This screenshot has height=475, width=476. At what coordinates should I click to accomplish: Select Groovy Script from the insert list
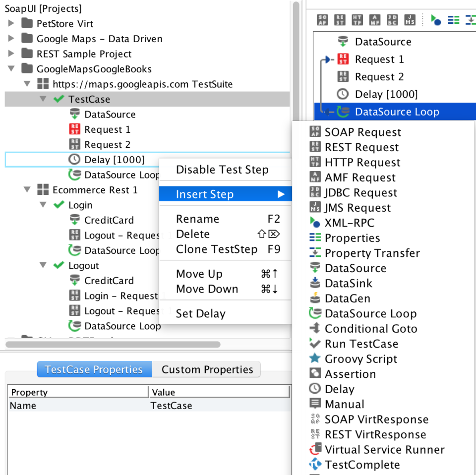[x=361, y=358]
